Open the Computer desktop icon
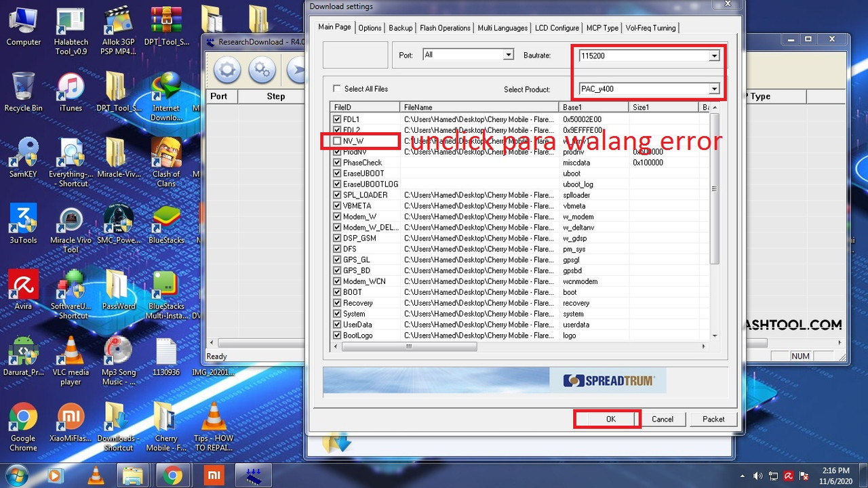Viewport: 868px width, 488px height. point(24,27)
